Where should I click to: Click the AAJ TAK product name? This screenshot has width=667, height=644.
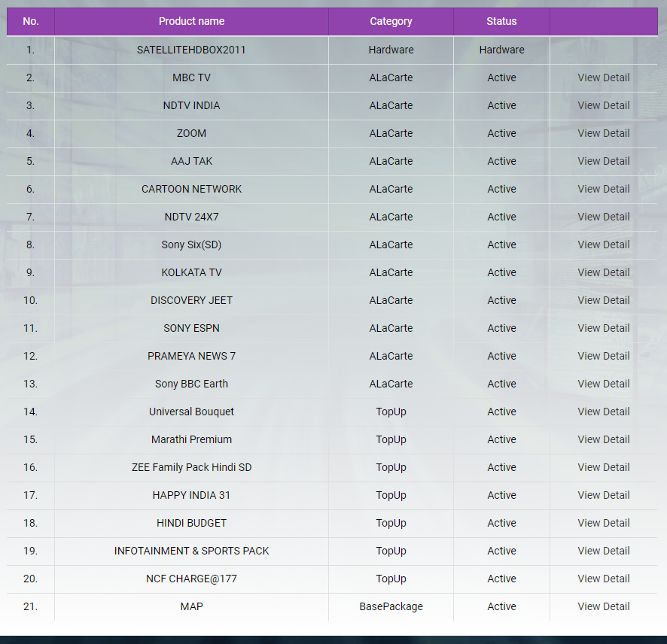(x=191, y=161)
